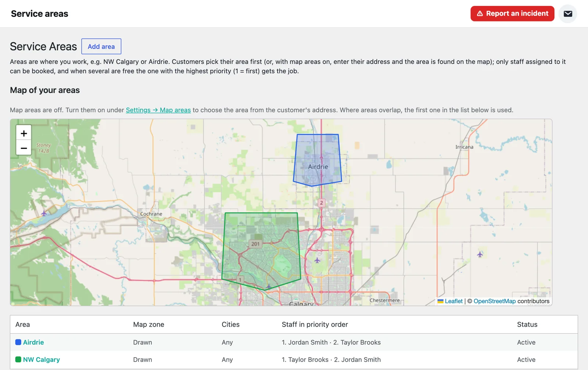The width and height of the screenshot is (588, 370).
Task: Click the Cochrane label on the map
Action: (151, 214)
